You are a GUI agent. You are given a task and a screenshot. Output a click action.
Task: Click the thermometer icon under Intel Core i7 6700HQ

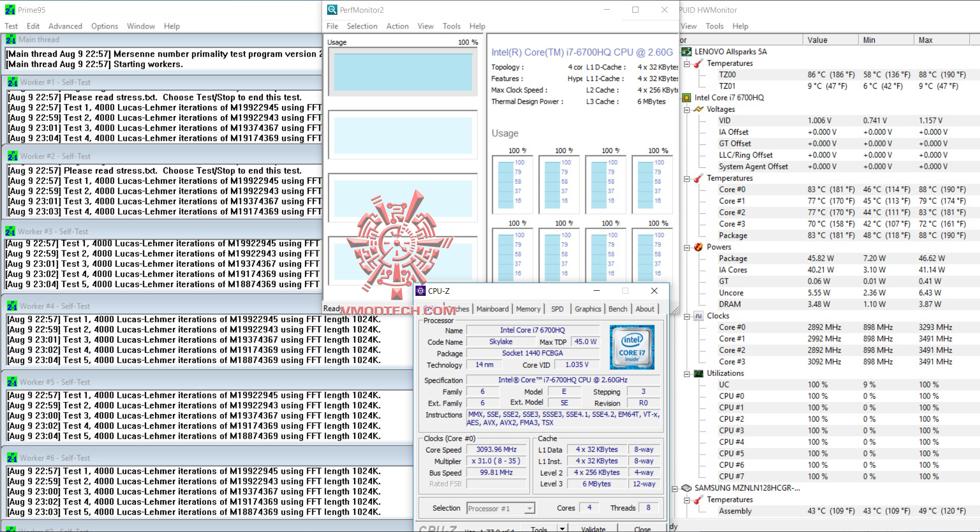(x=698, y=178)
